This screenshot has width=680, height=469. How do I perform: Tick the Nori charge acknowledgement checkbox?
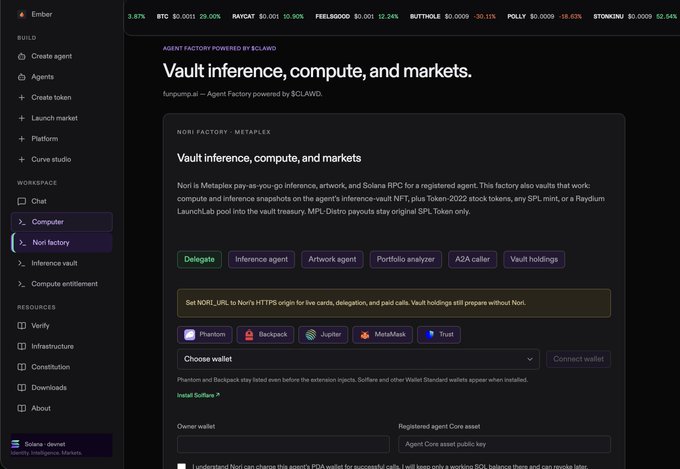click(182, 466)
